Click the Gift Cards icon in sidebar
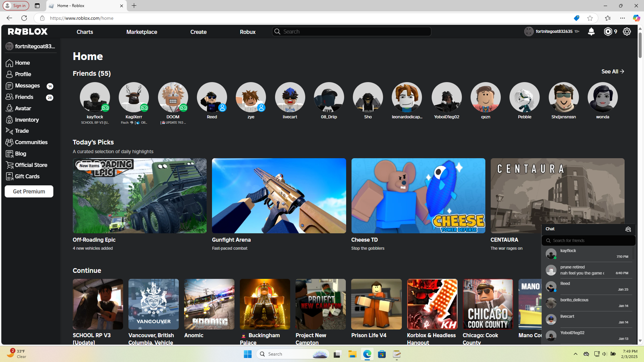The image size is (644, 362). (9, 176)
